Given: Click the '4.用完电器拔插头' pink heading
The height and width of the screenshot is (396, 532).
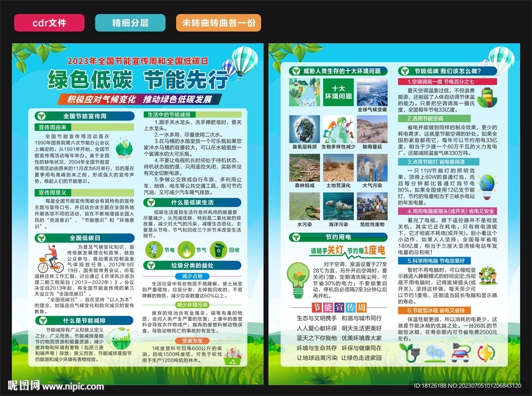Looking at the screenshot, I should tap(447, 211).
